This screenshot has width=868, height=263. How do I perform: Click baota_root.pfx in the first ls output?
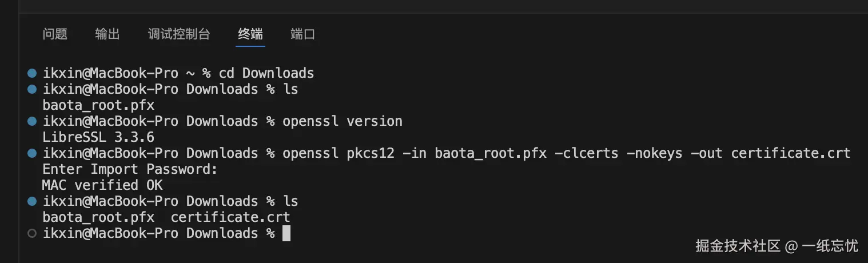98,105
